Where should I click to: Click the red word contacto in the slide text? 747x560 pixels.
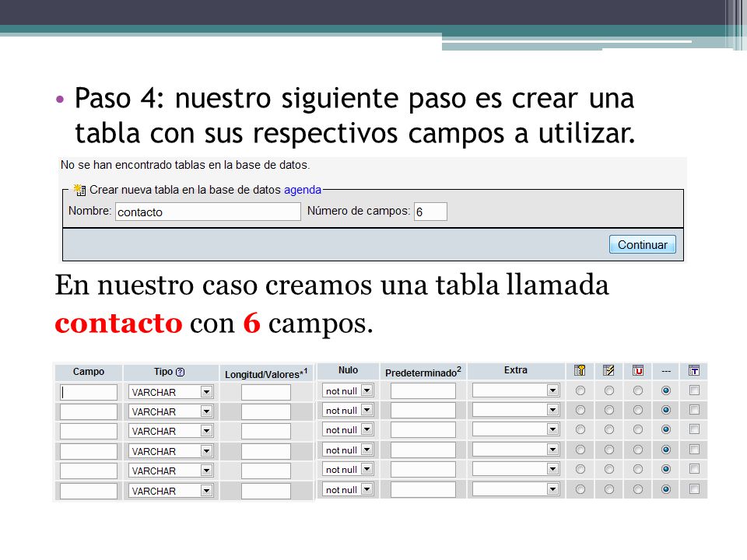[x=118, y=323]
